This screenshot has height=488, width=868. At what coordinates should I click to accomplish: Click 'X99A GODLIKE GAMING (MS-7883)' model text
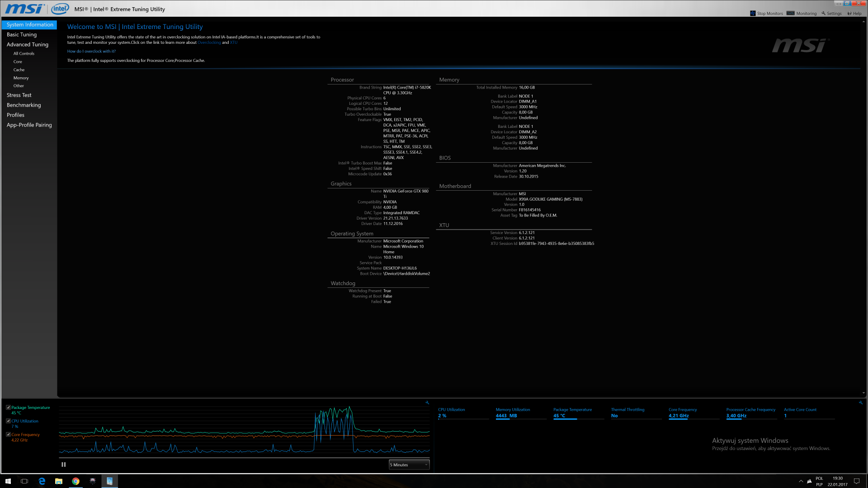point(551,199)
